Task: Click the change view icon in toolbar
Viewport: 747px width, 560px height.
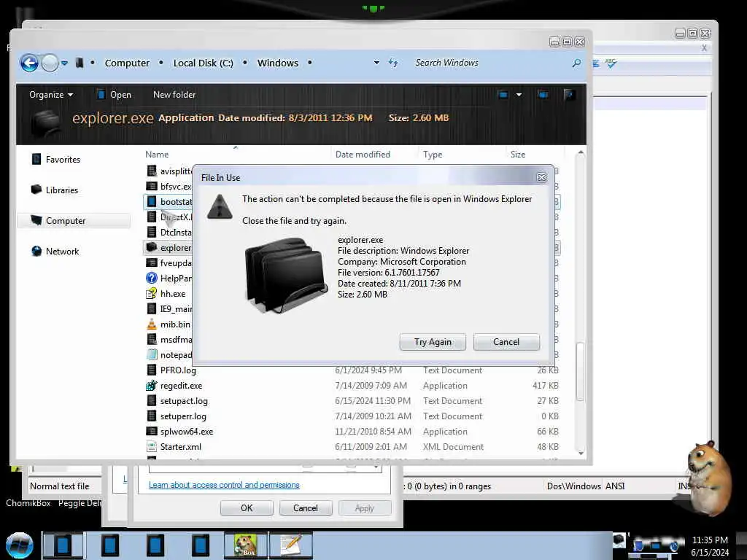Action: (503, 95)
